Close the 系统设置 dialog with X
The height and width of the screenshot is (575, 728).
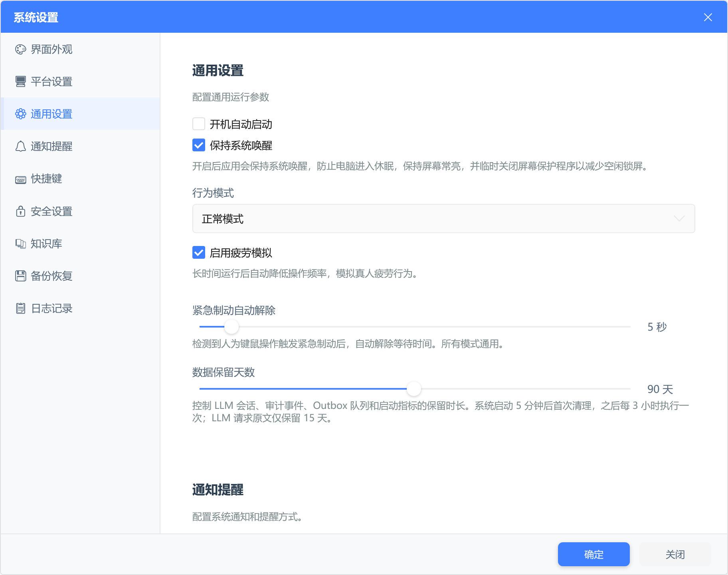coord(708,17)
